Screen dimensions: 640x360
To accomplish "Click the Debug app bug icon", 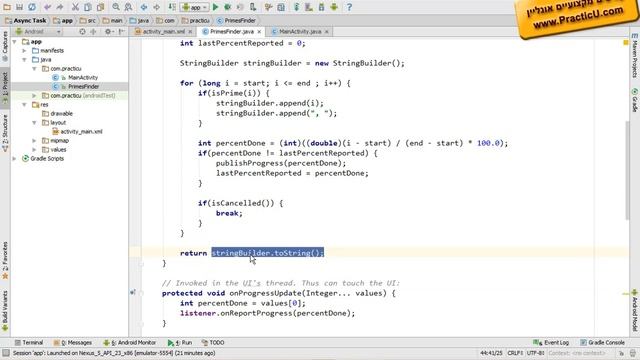I will coord(228,7).
